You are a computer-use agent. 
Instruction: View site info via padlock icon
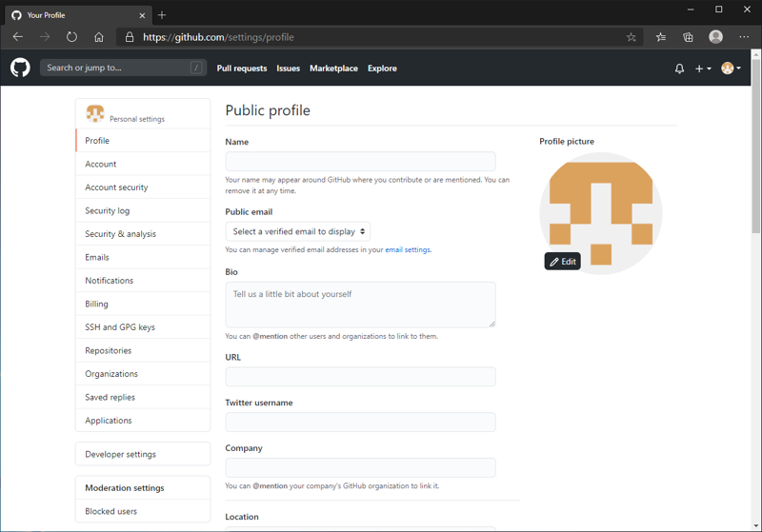pyautogui.click(x=130, y=37)
